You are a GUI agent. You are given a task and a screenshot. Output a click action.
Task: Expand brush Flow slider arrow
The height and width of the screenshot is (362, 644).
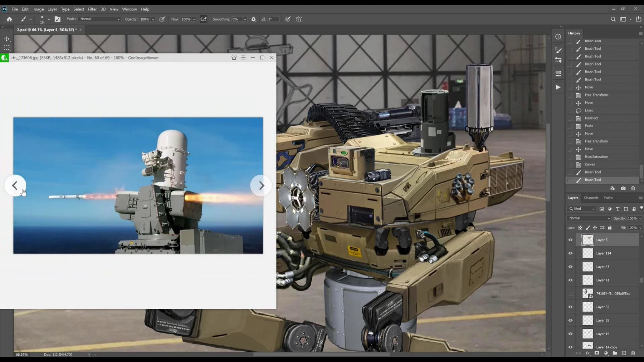point(194,19)
